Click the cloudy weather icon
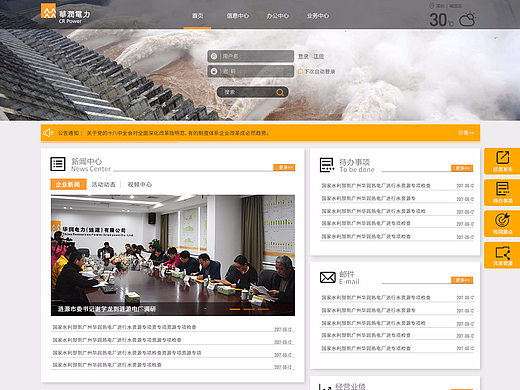Viewport: 520px width, 390px height. click(467, 19)
